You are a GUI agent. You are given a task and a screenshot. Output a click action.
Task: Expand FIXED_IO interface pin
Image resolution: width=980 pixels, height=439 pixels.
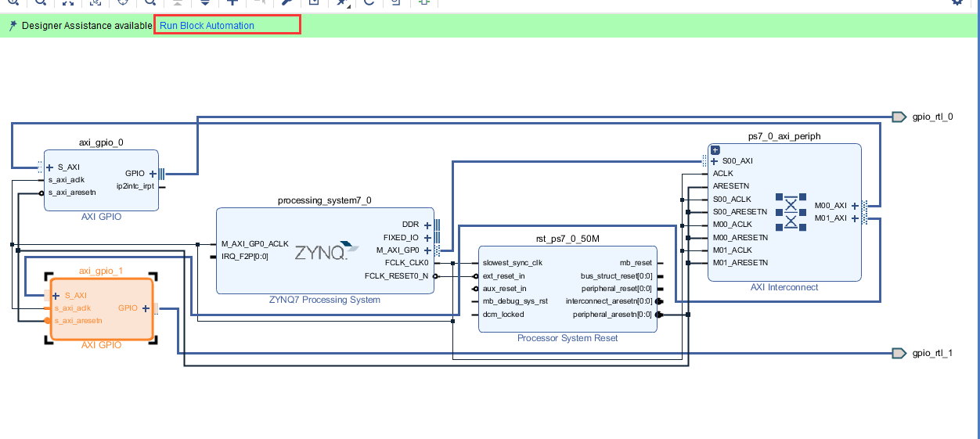(427, 237)
